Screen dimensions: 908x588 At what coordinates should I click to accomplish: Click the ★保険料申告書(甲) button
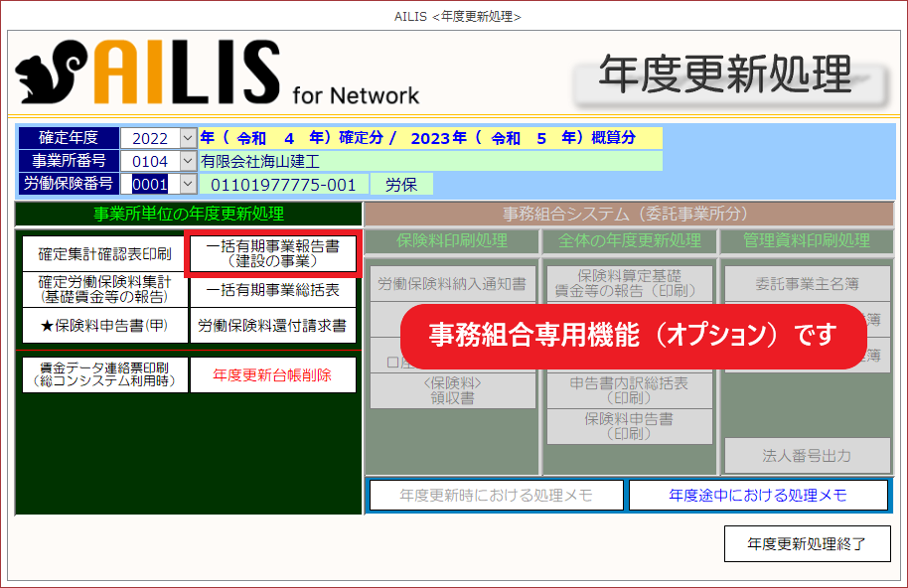[x=103, y=325]
